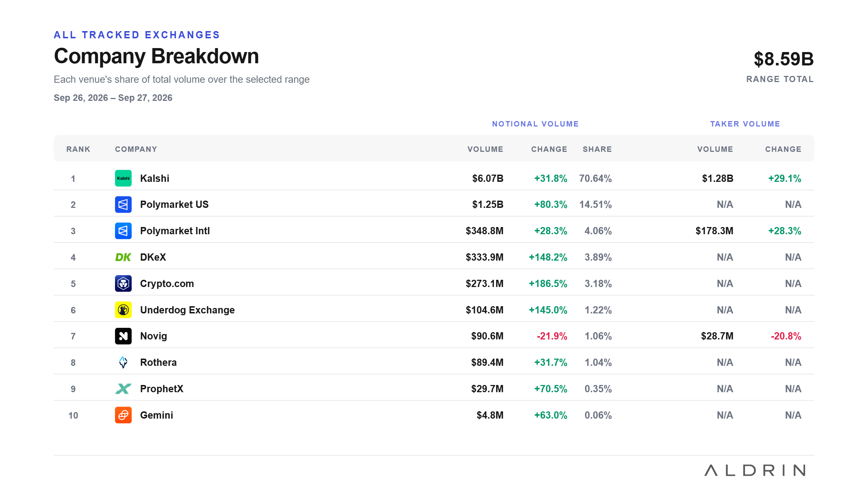
Task: Click the DKeX green DK logo
Action: click(x=123, y=257)
